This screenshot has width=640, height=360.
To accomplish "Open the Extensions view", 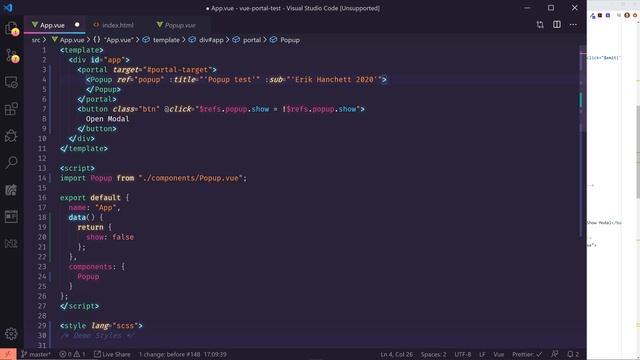I will (11, 109).
